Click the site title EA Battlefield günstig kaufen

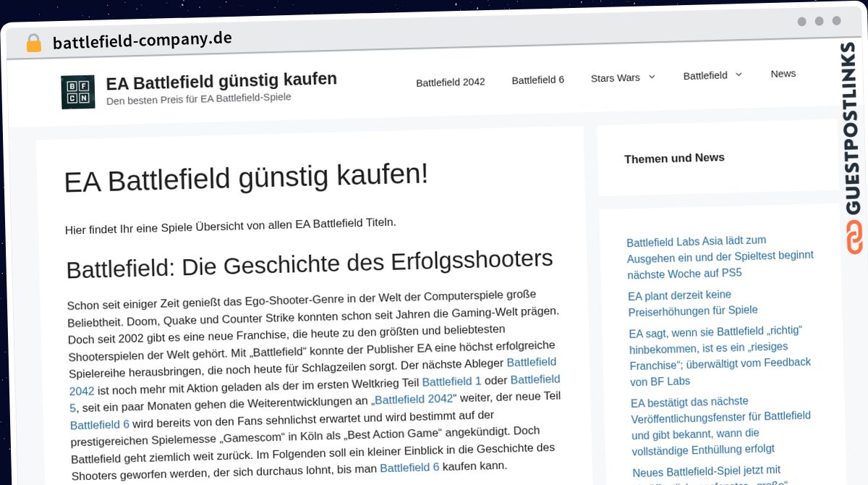[x=221, y=80]
